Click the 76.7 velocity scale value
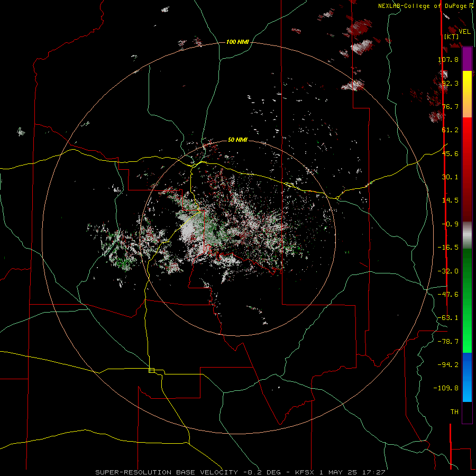Viewport: 476px width, 476px height. [450, 106]
